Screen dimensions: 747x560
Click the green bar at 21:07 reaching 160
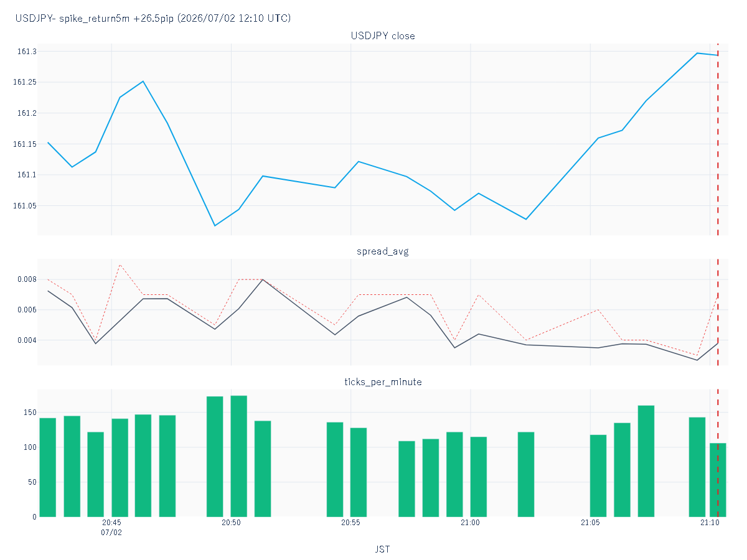(646, 461)
